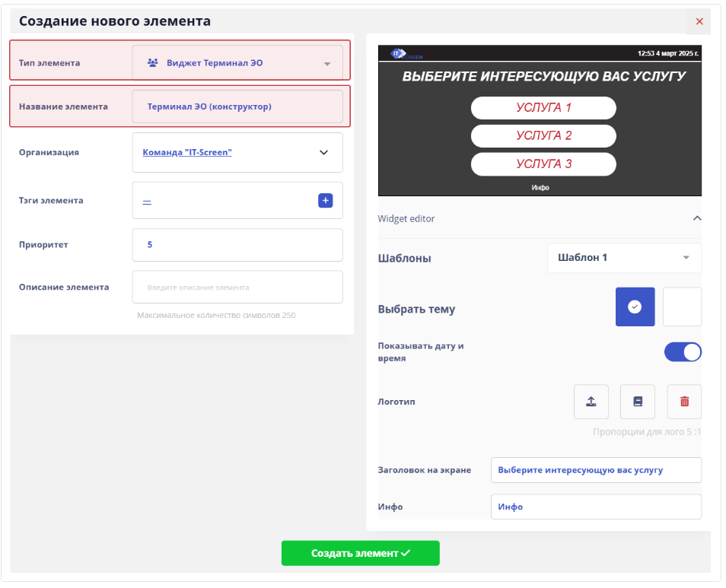Screen dimensions: 726x588
Task: Click the logo upload icon
Action: pyautogui.click(x=591, y=402)
